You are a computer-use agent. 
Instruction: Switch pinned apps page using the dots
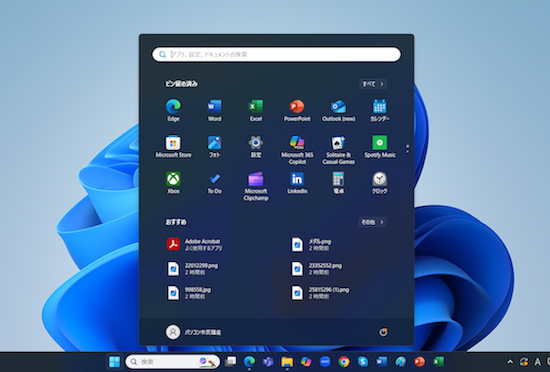tap(407, 149)
